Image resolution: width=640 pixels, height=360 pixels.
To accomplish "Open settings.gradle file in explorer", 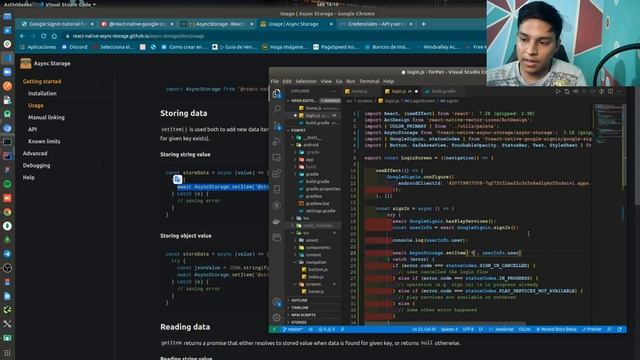I will click(318, 211).
